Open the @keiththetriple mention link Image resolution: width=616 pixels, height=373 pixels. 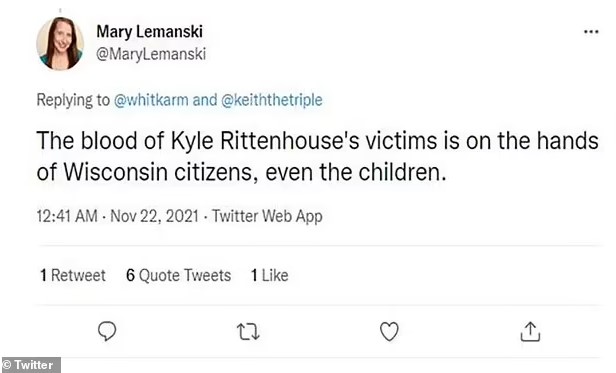coord(272,100)
